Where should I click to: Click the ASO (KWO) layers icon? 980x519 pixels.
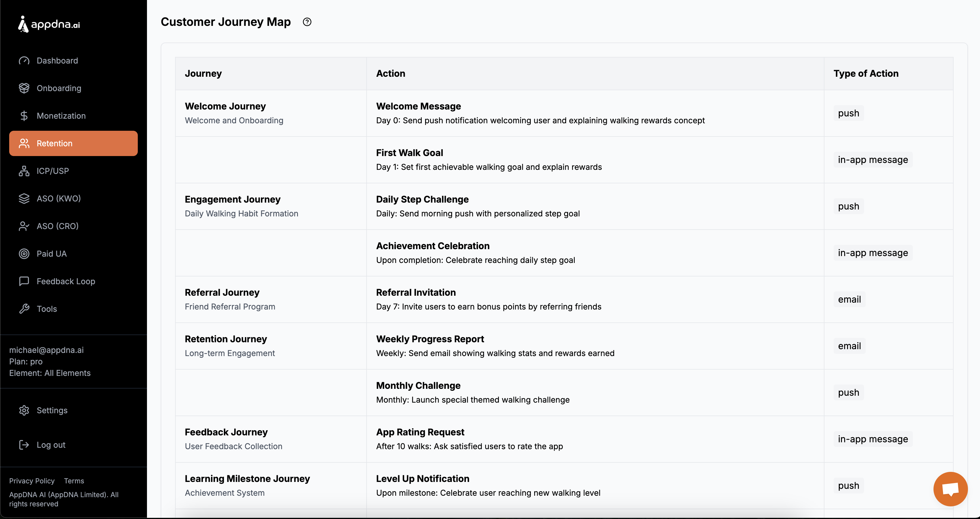coord(24,198)
